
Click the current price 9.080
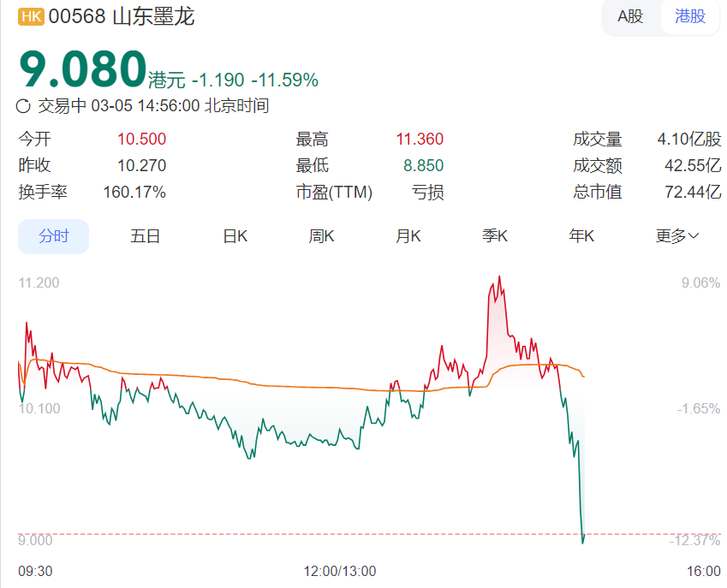point(82,70)
